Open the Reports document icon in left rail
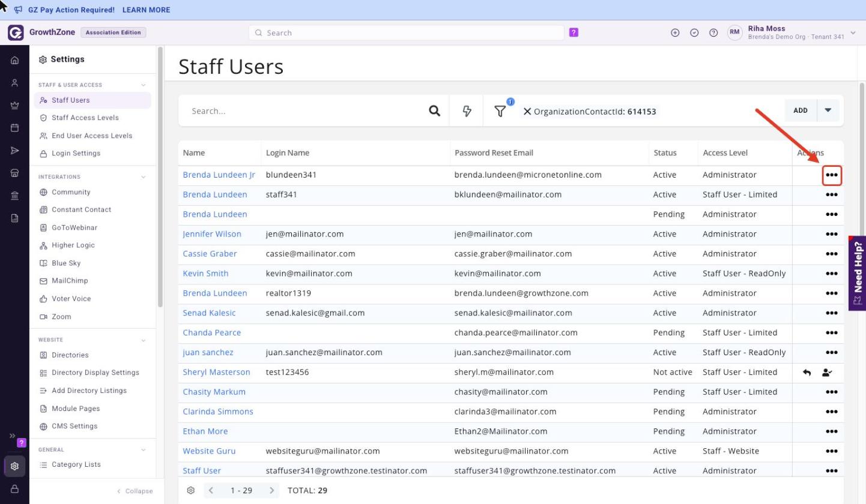Image resolution: width=866 pixels, height=504 pixels. (x=15, y=218)
